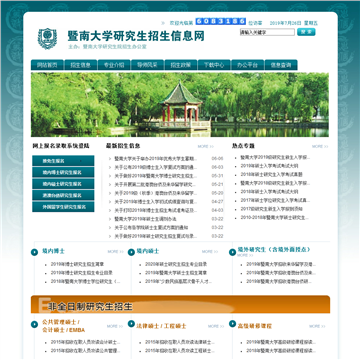Click the round icon beside 公共管理硕士
Image resolution: width=360 pixels, height=360 pixels.
(x=34, y=324)
